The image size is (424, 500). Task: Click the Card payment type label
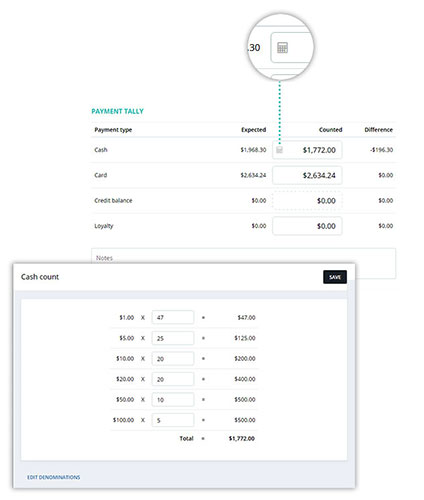[x=101, y=175]
